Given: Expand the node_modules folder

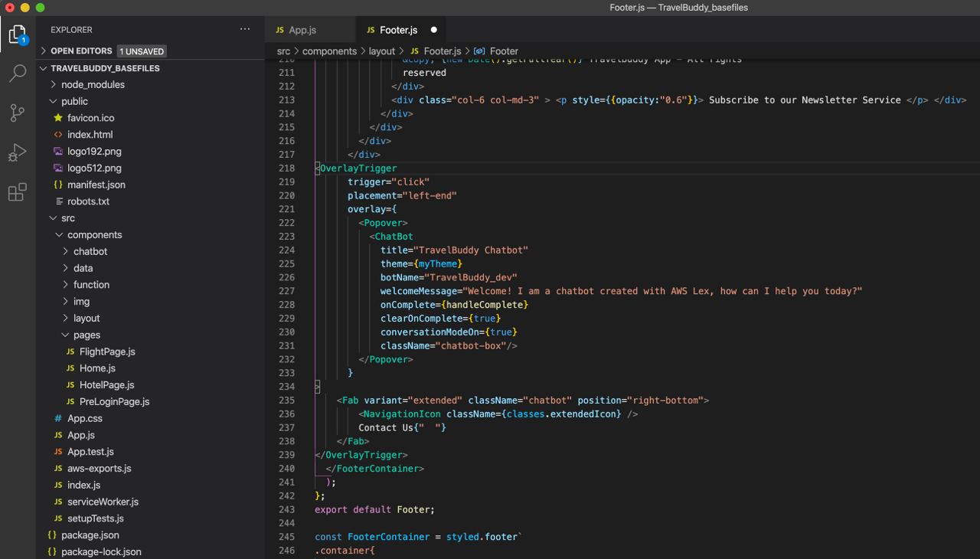Looking at the screenshot, I should 92,84.
